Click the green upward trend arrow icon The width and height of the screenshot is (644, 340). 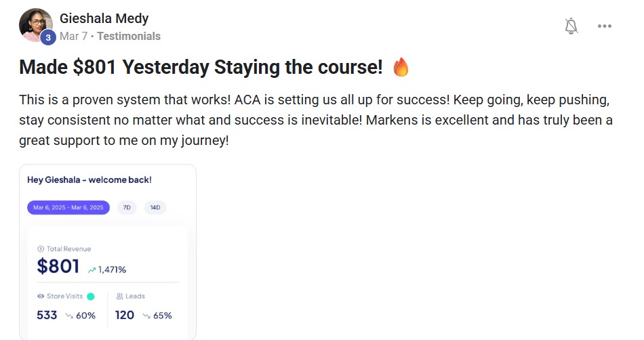(x=92, y=270)
